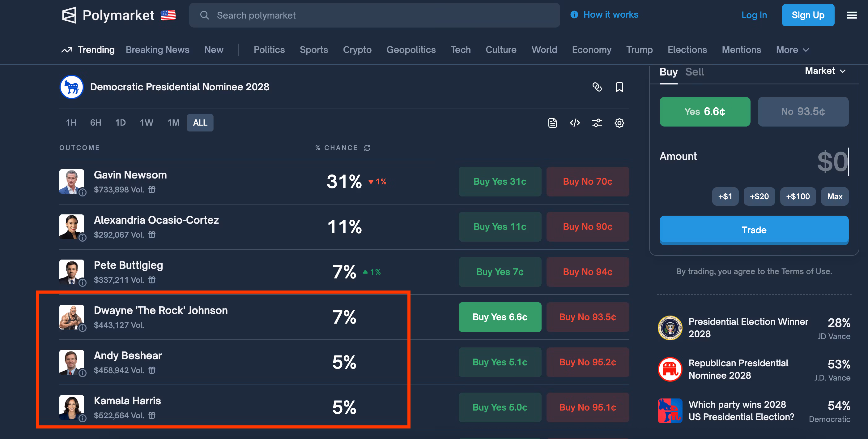Click the Republican elephant market icon
Image resolution: width=868 pixels, height=439 pixels.
(670, 369)
